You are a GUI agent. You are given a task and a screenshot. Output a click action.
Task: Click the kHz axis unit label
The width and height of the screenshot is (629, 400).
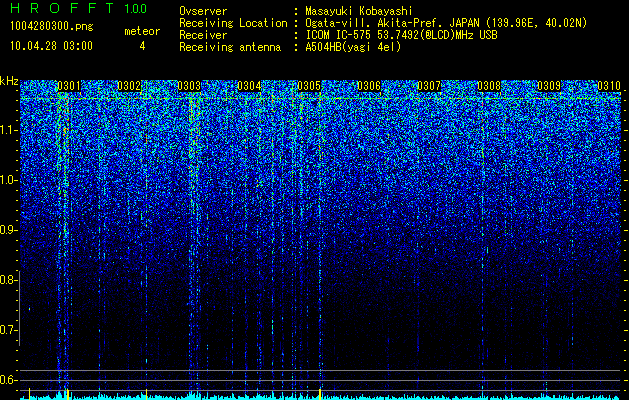coord(9,81)
